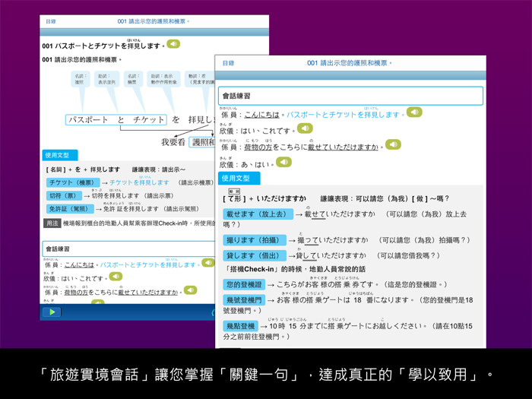Viewport: 532px width, 399px height.
Task: Select 使用文型 tab in front window
Action: pyautogui.click(x=239, y=179)
